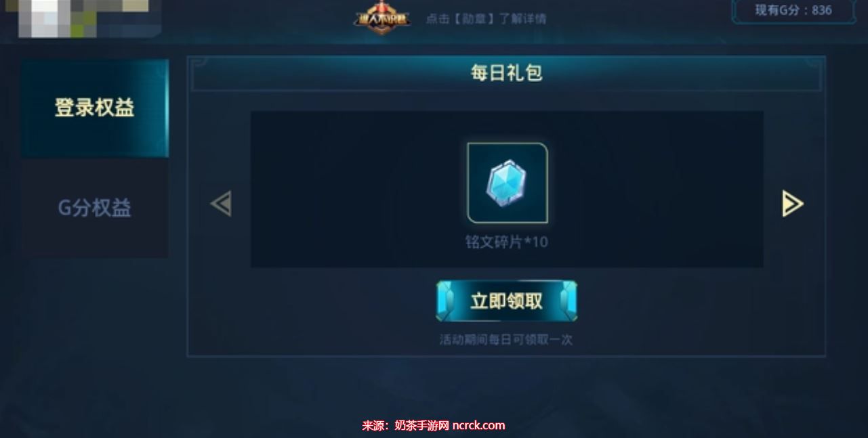Click right bracket ornament of 立即领取
The height and width of the screenshot is (438, 868).
pyautogui.click(x=568, y=301)
